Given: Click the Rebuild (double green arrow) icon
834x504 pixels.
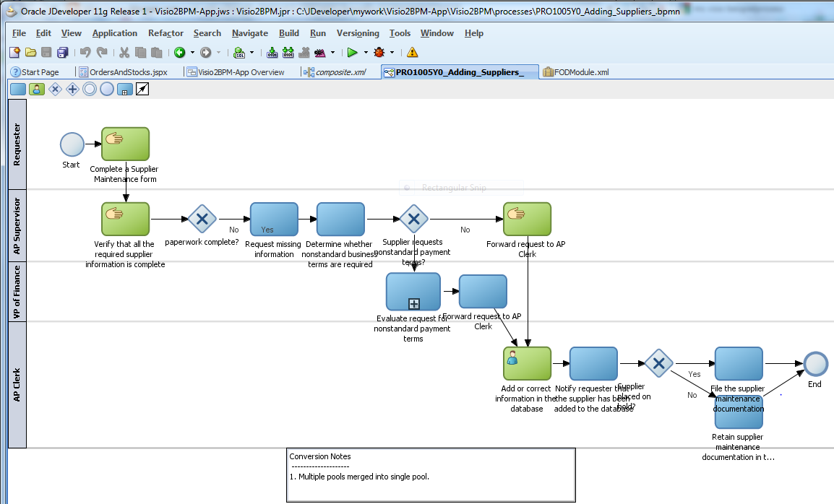Looking at the screenshot, I should click(x=288, y=52).
